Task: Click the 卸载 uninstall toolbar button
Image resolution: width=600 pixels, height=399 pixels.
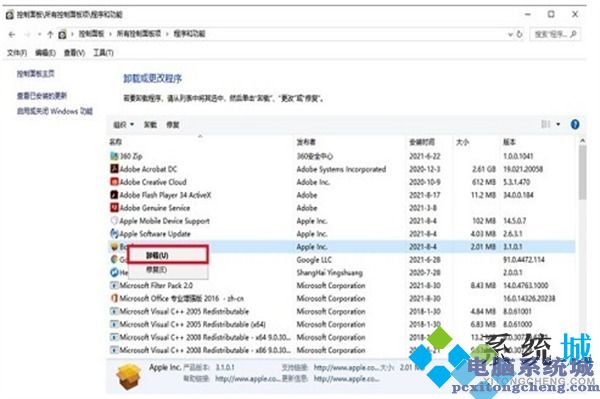Action: point(150,125)
